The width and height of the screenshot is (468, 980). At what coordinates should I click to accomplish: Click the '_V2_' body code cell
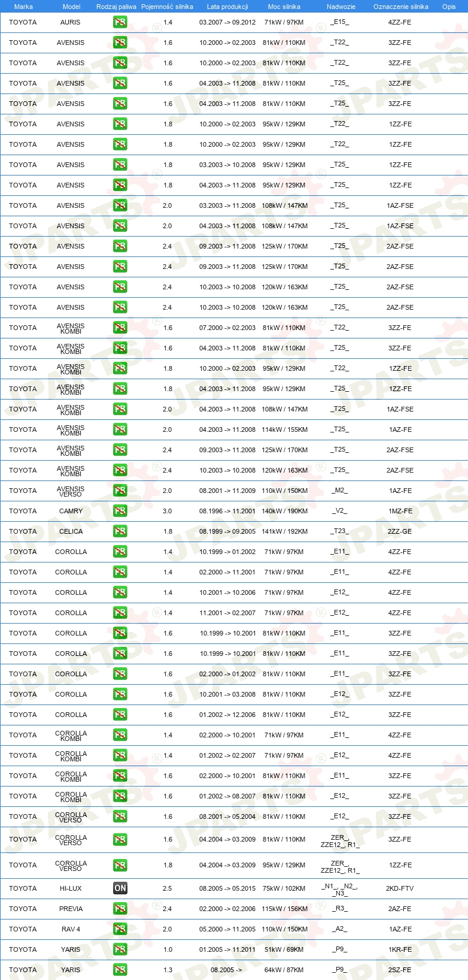[x=339, y=511]
